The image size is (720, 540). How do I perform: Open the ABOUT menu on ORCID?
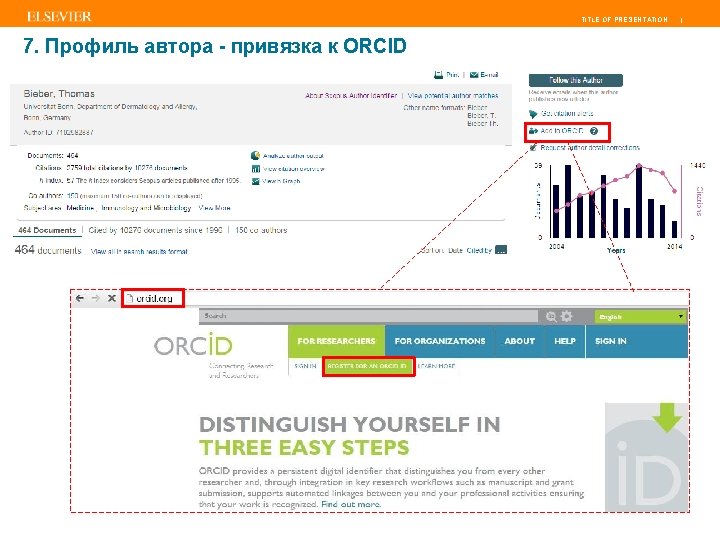[x=519, y=341]
